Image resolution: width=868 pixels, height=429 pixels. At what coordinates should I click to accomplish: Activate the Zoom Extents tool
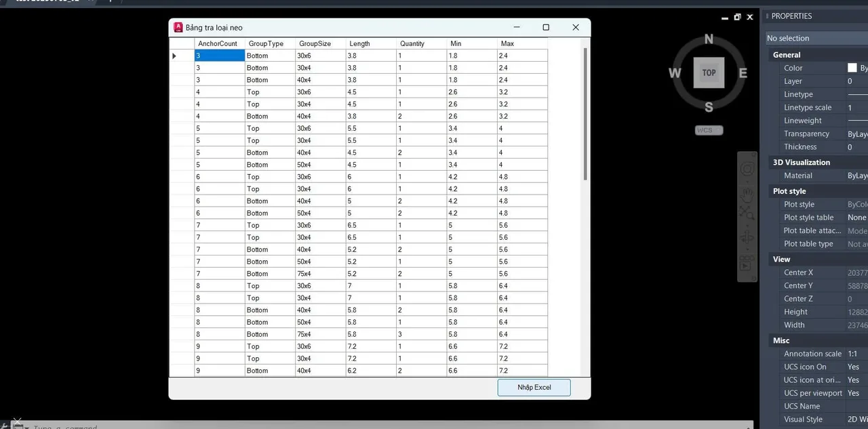tap(747, 213)
